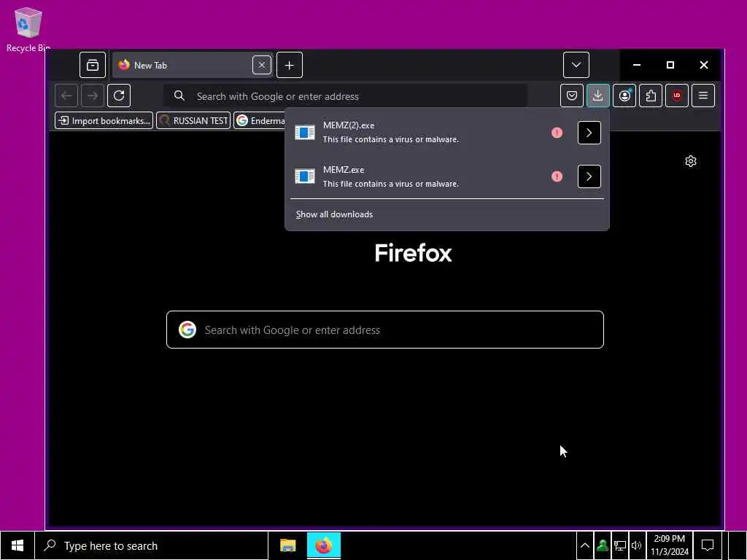Reload the current page
Image resolution: width=747 pixels, height=560 pixels.
[x=119, y=96]
